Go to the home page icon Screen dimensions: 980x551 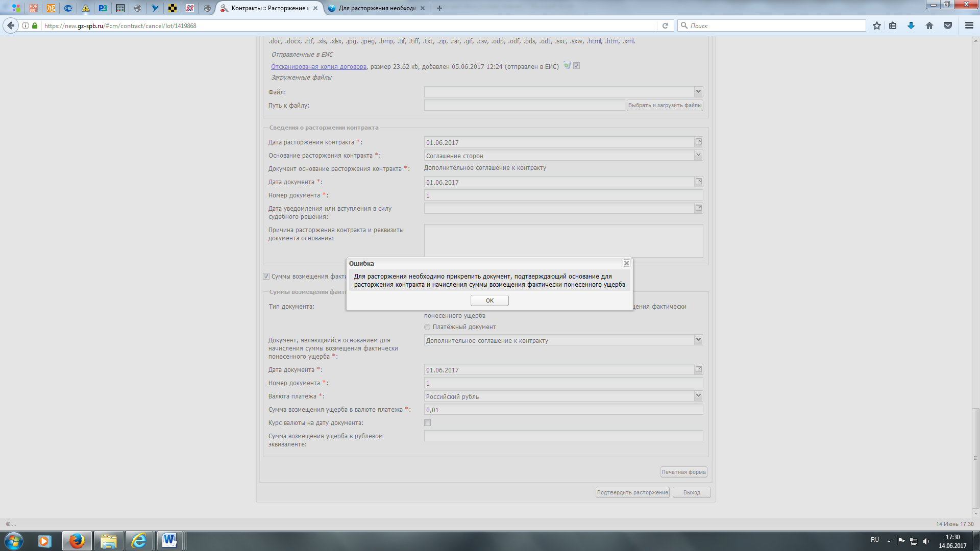pyautogui.click(x=929, y=26)
